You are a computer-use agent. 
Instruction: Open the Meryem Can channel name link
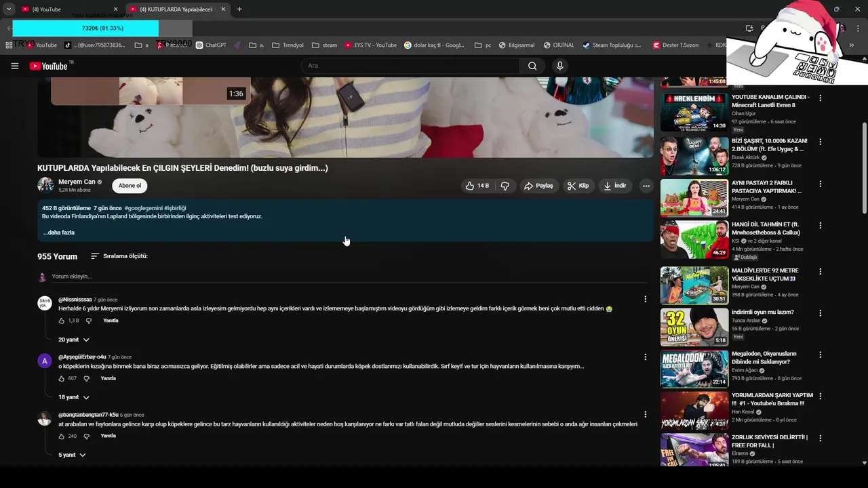[77, 182]
